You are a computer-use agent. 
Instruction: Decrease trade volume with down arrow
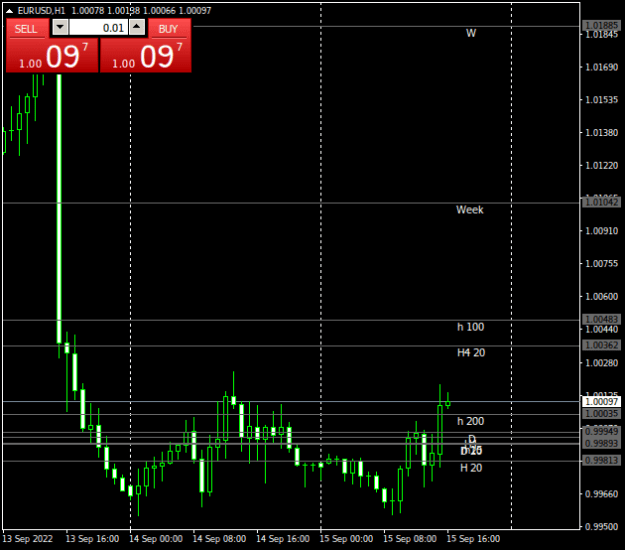pos(60,28)
